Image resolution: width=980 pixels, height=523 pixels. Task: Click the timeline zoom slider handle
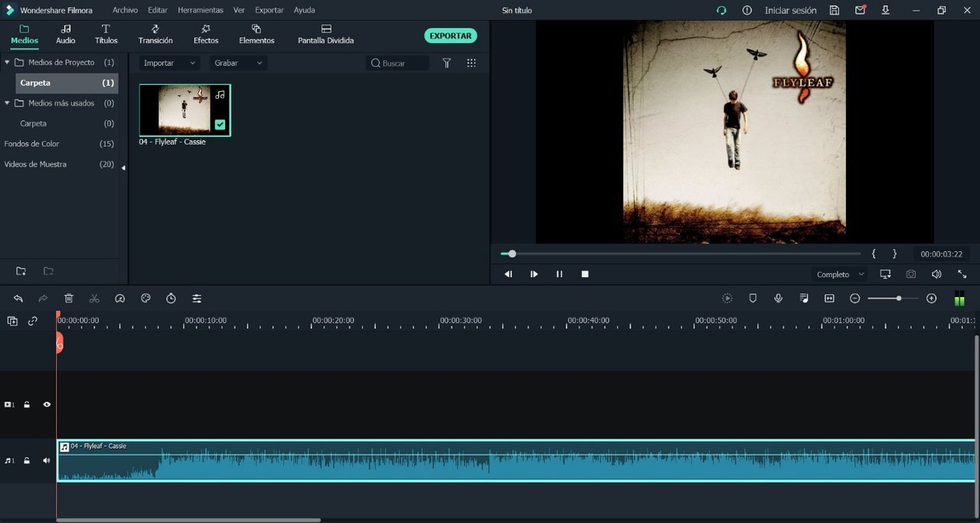(x=898, y=299)
